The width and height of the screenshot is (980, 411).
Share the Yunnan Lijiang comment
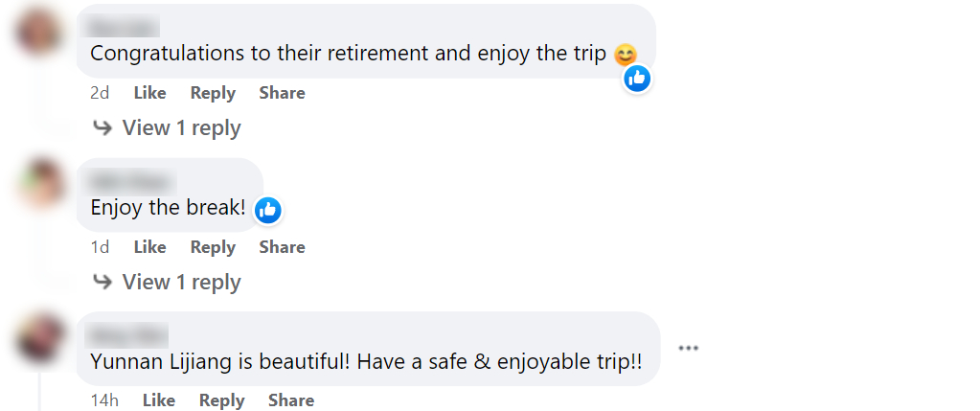(290, 400)
